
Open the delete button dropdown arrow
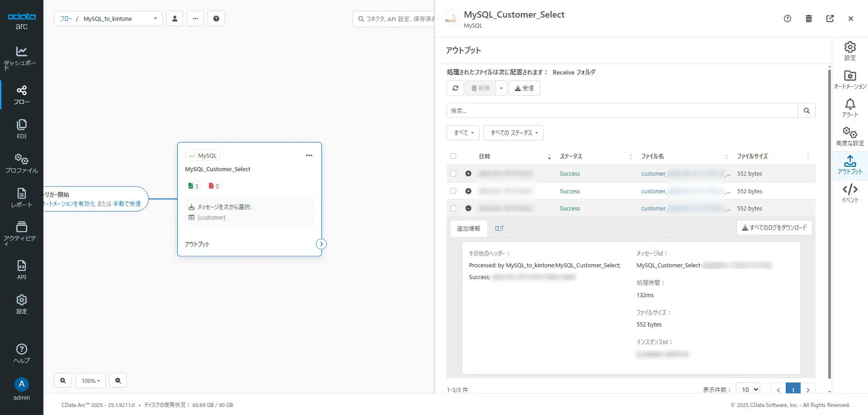(501, 88)
